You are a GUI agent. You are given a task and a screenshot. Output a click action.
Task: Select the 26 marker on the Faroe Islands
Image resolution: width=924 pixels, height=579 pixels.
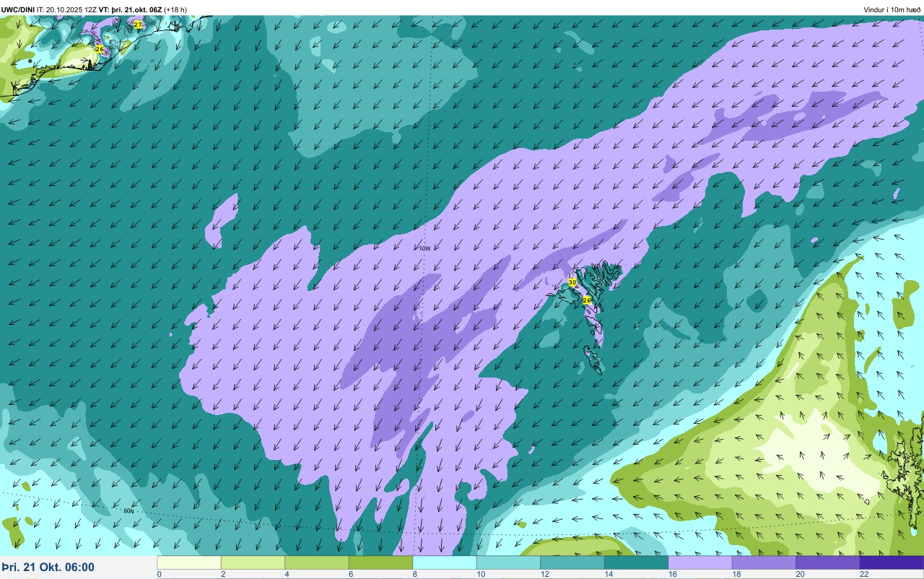[587, 300]
